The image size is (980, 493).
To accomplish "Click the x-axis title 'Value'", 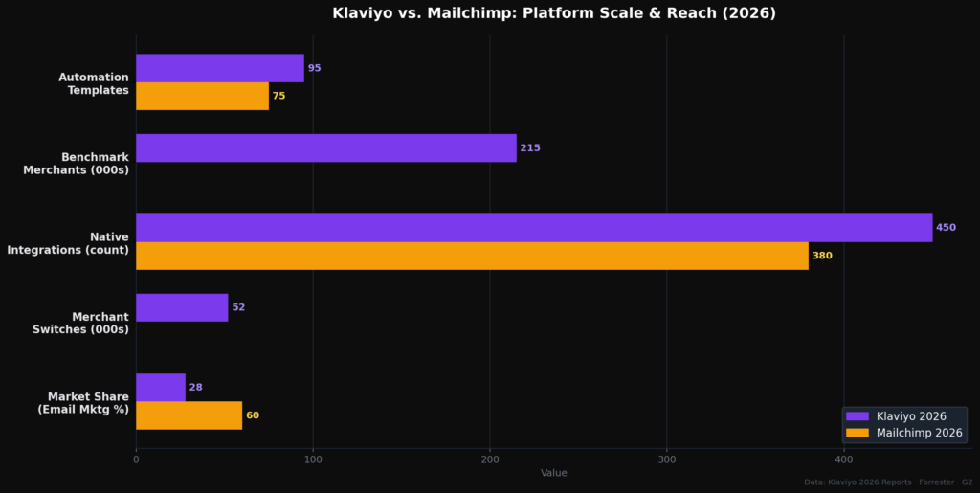I will pos(554,473).
